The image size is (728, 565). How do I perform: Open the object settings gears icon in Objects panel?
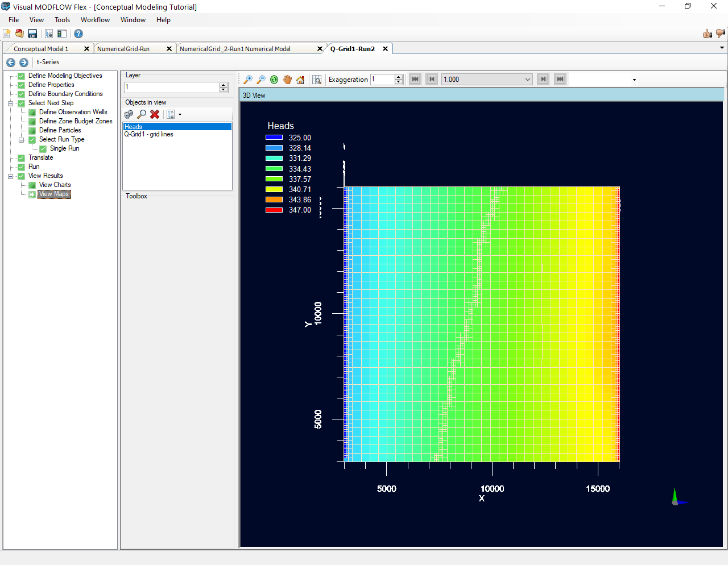pyautogui.click(x=129, y=114)
